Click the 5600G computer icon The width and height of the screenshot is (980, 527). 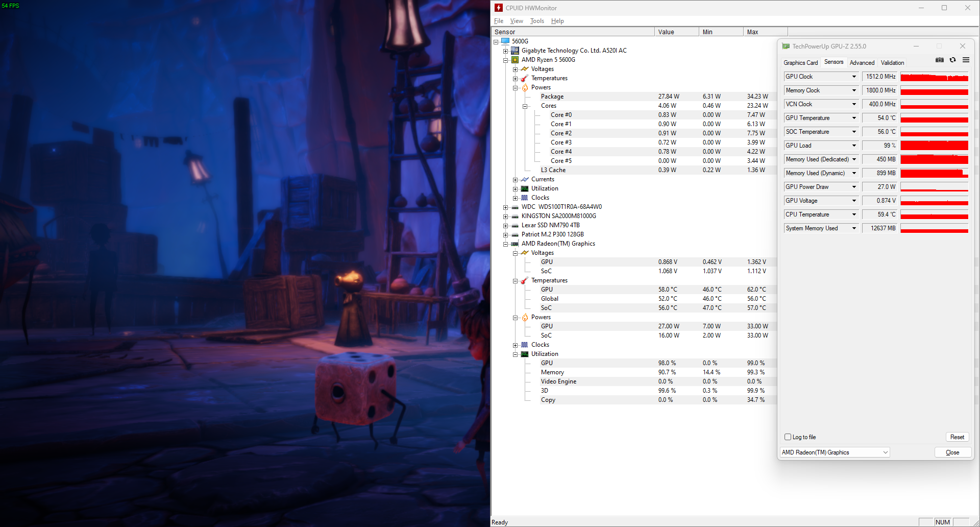tap(505, 41)
